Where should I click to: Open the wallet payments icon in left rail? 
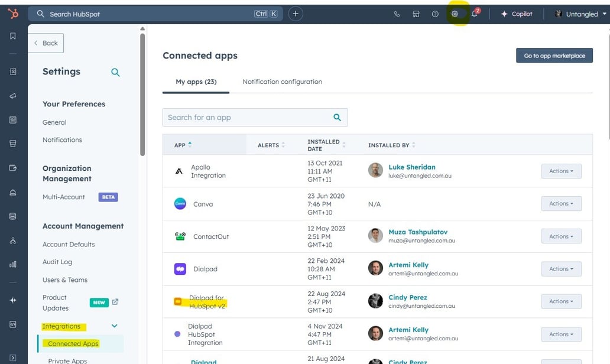click(13, 168)
